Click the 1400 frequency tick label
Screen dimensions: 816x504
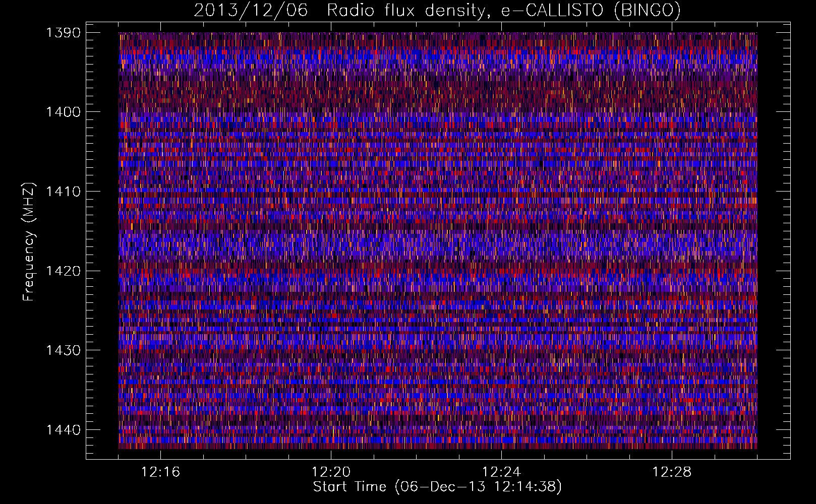(64, 112)
